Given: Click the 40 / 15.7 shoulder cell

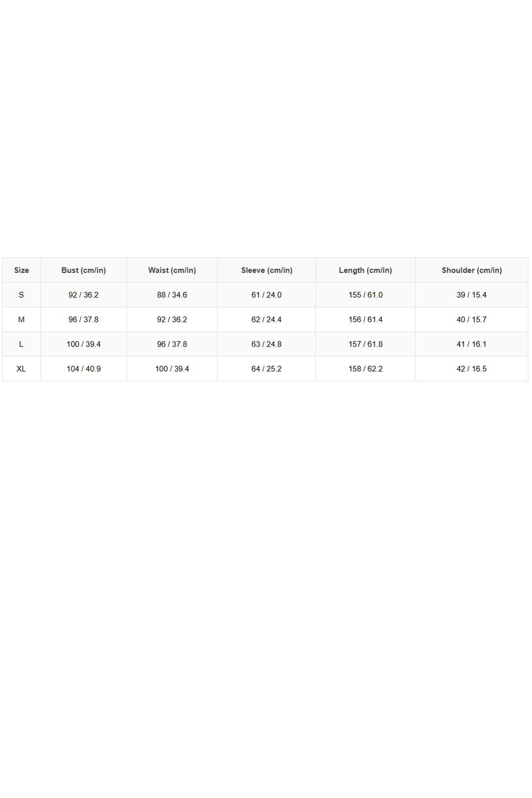Looking at the screenshot, I should click(x=471, y=320).
